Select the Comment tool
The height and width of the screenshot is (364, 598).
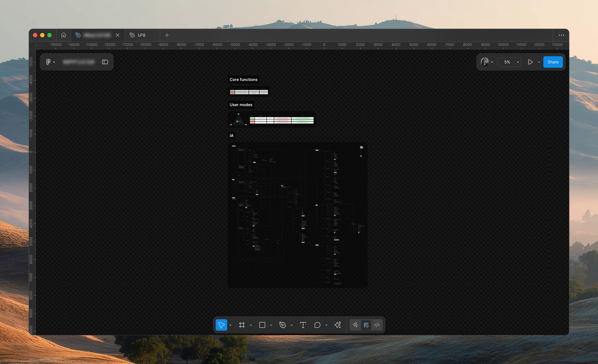pos(317,325)
